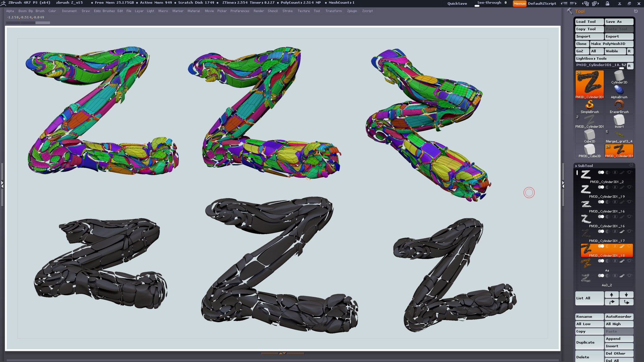Click the Duplicate subtool button
Viewport: 644px width, 362px height.
(x=589, y=342)
